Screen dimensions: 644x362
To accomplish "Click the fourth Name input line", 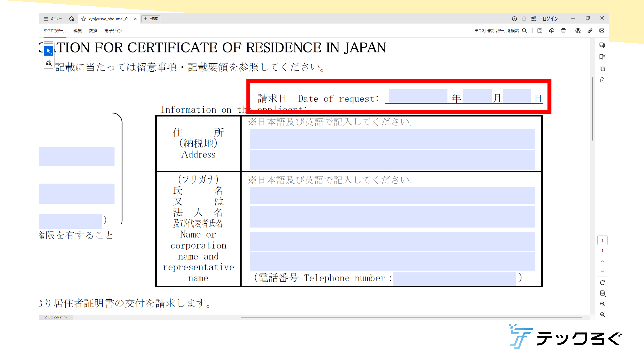I will 392,261.
